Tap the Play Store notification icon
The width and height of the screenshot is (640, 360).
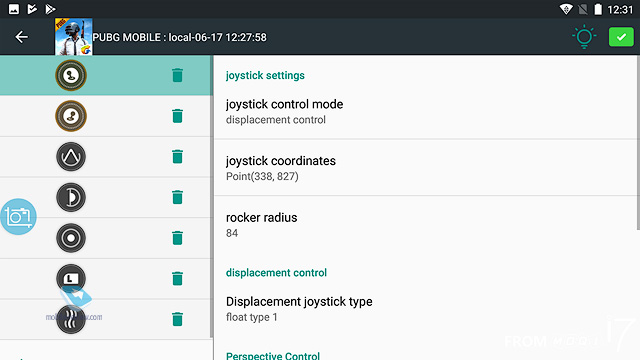[x=50, y=9]
